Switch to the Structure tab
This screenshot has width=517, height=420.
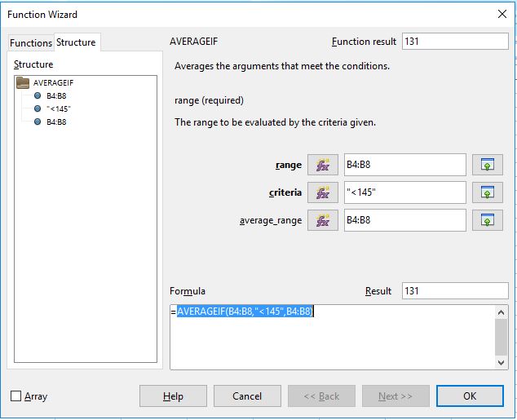tap(76, 42)
